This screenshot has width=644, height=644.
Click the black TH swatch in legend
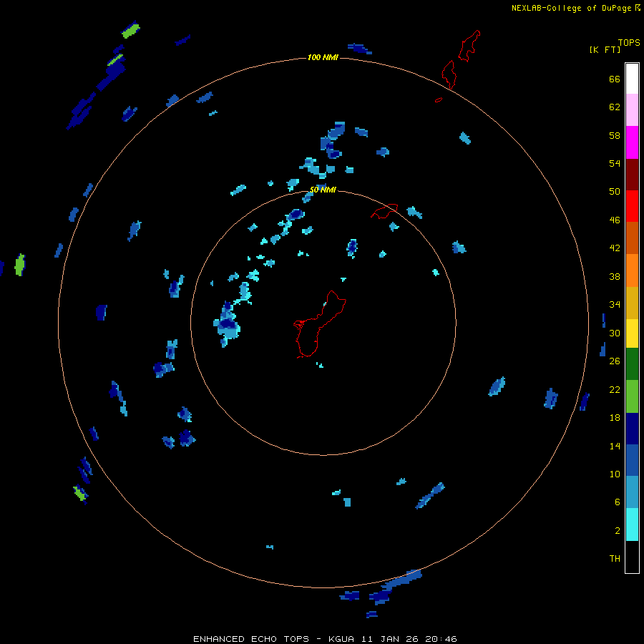(632, 557)
